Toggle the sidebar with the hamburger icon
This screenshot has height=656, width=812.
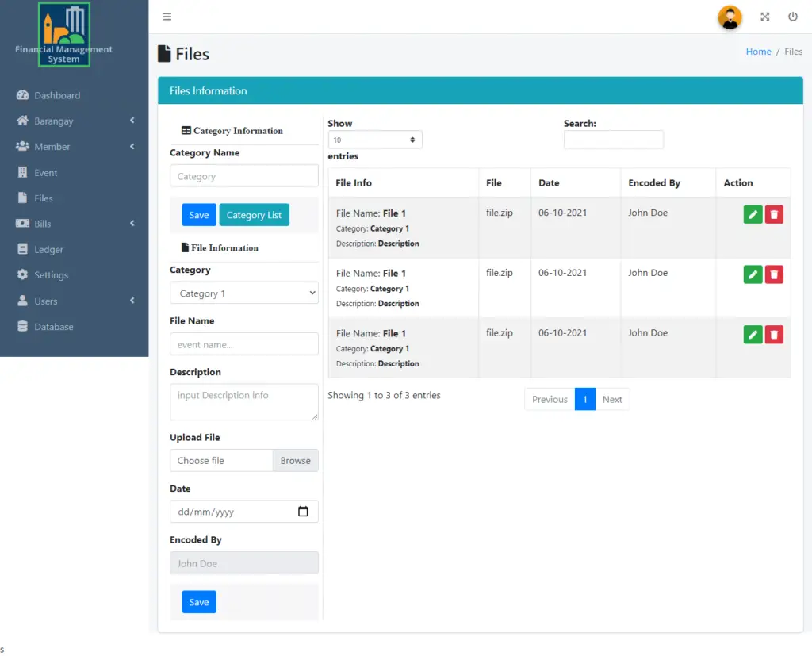pyautogui.click(x=167, y=16)
